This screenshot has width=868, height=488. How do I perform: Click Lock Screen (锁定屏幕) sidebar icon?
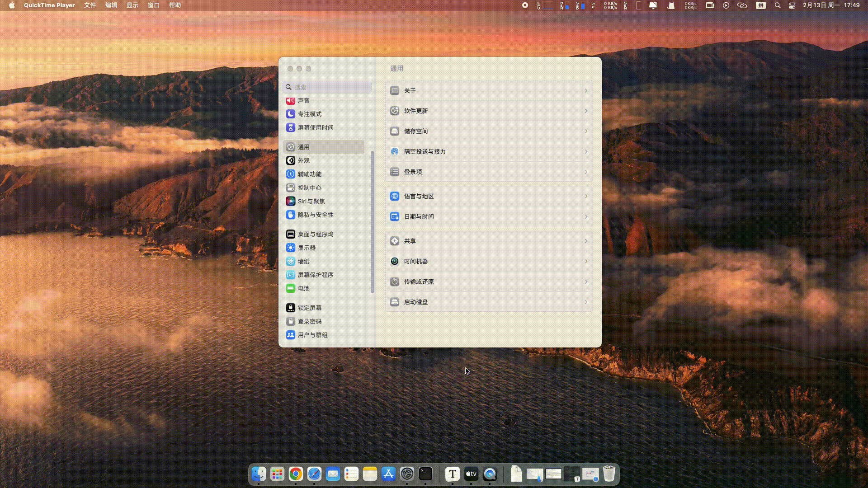(291, 308)
